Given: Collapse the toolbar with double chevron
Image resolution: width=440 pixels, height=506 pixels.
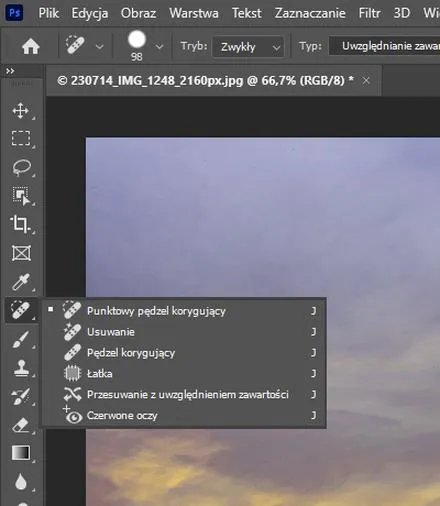Looking at the screenshot, I should pos(10,71).
